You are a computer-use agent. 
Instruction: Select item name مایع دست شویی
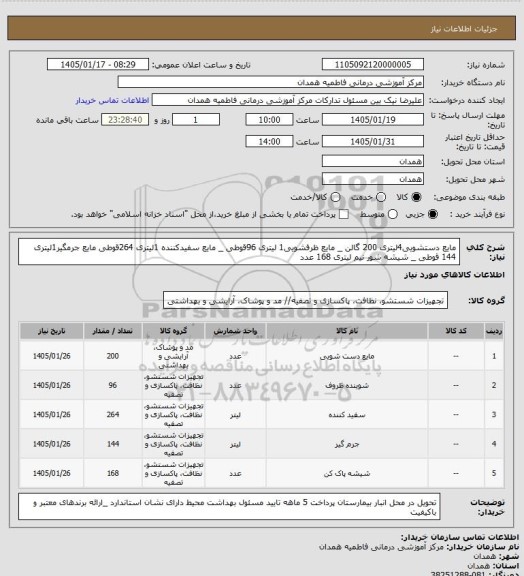(347, 356)
